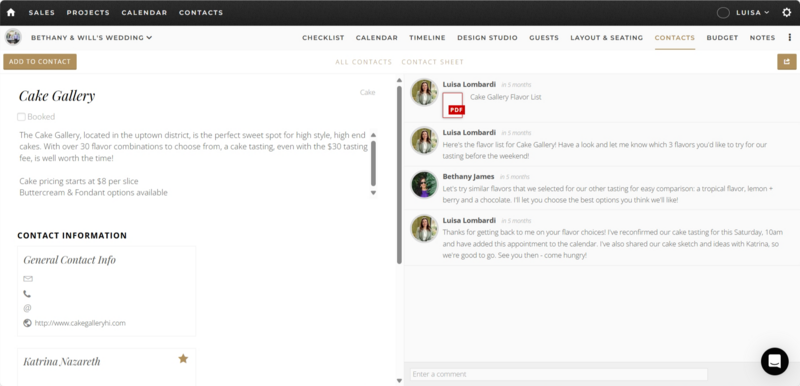Click the email envelope icon
The image size is (800, 386).
(28, 279)
